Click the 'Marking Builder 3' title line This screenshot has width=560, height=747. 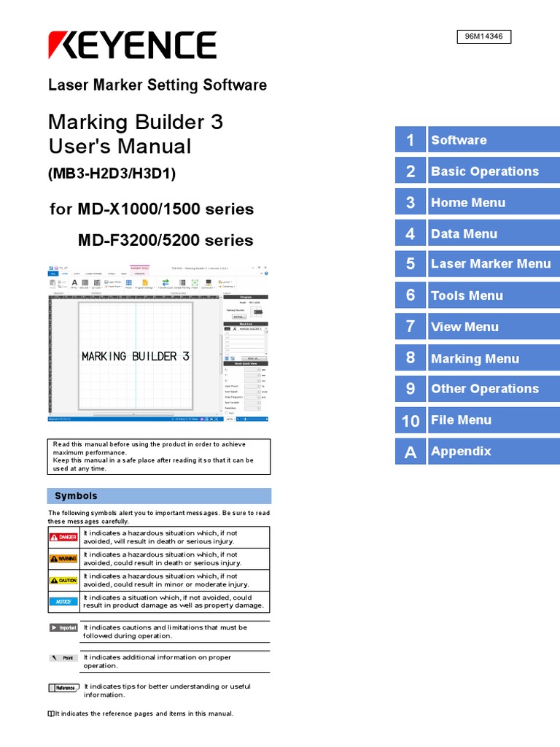click(x=136, y=122)
